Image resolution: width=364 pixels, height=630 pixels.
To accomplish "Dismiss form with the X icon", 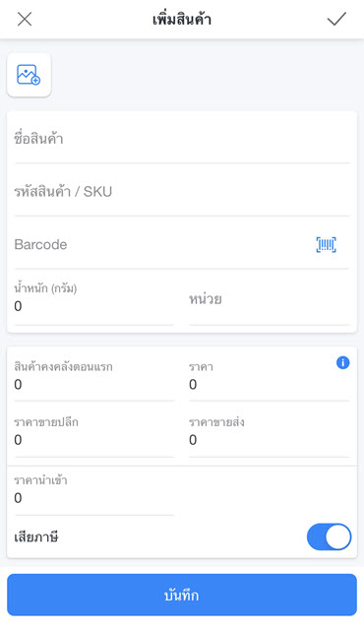I will 25,19.
